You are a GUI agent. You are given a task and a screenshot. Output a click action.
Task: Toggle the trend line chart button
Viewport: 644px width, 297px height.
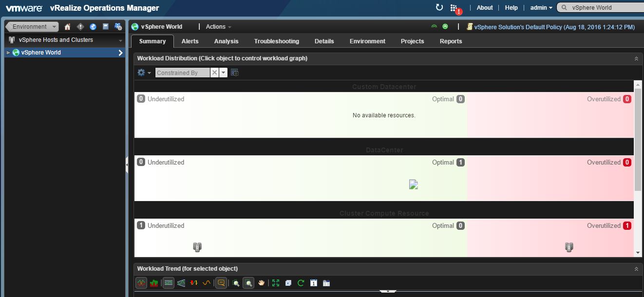[x=206, y=283]
